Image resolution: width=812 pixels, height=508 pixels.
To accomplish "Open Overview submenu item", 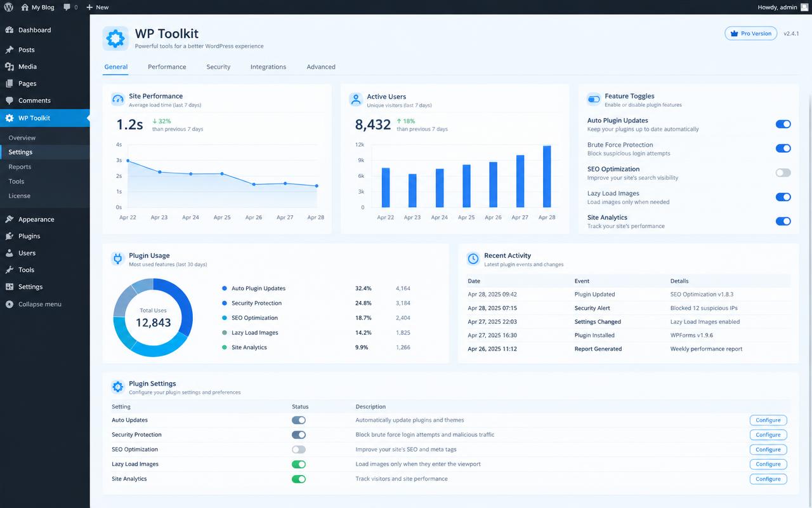I will point(22,138).
